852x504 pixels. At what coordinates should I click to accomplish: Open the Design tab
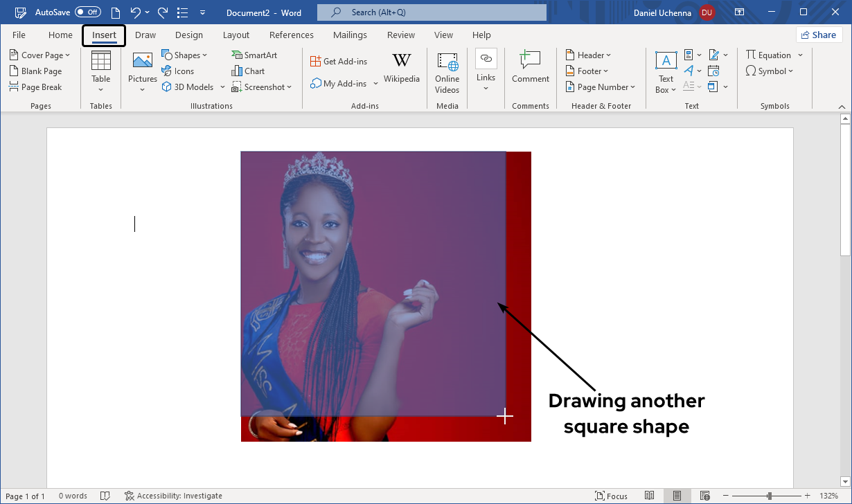189,35
